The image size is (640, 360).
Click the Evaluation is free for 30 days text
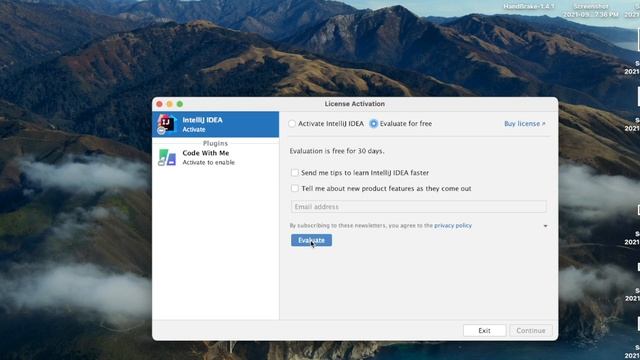pyautogui.click(x=337, y=151)
